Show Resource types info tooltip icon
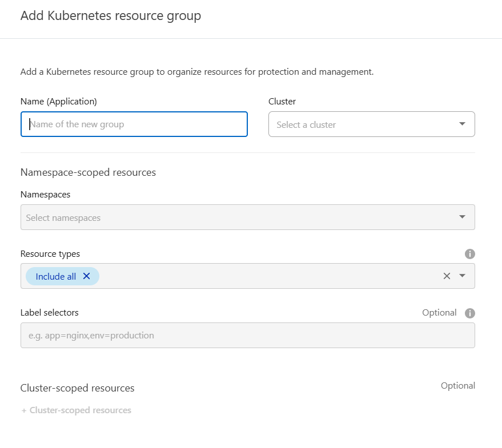Image resolution: width=502 pixels, height=448 pixels. pyautogui.click(x=469, y=254)
